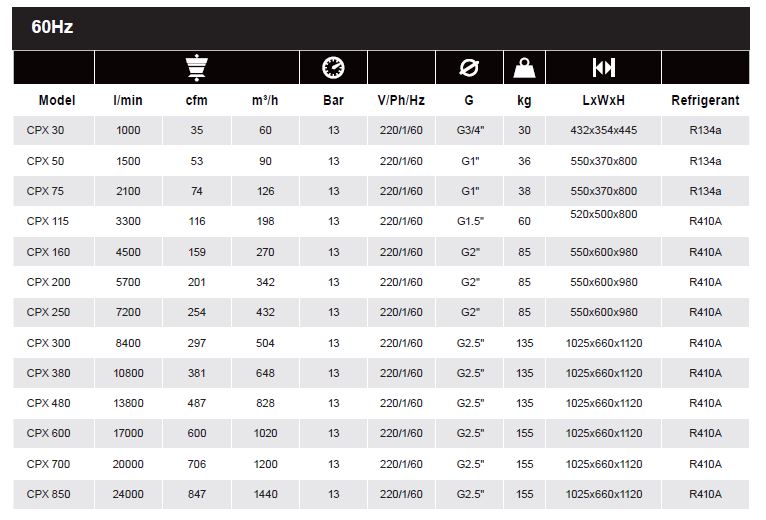Click the 13800 l/min value

[128, 403]
